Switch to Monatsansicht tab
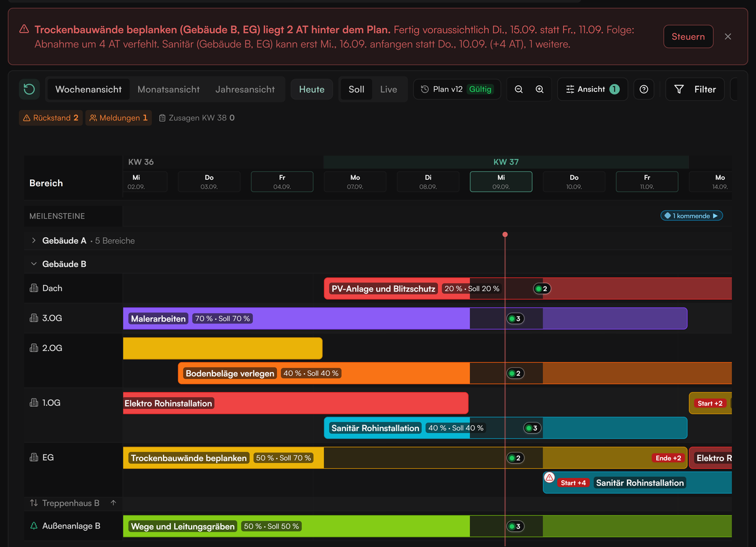 tap(168, 89)
